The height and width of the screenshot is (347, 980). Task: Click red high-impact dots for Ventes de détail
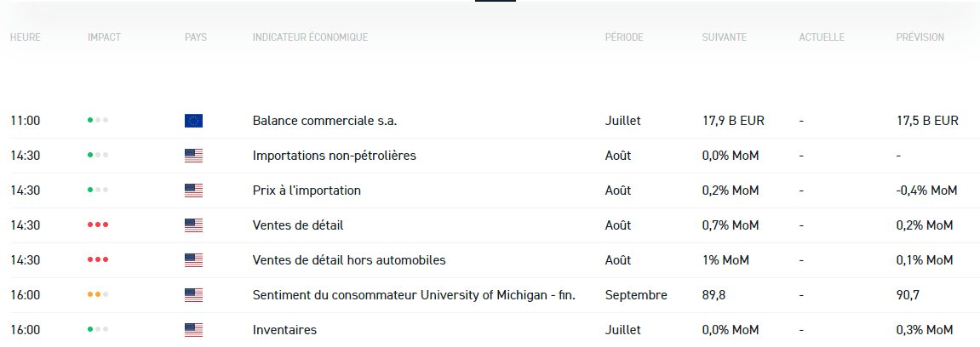pos(98,225)
